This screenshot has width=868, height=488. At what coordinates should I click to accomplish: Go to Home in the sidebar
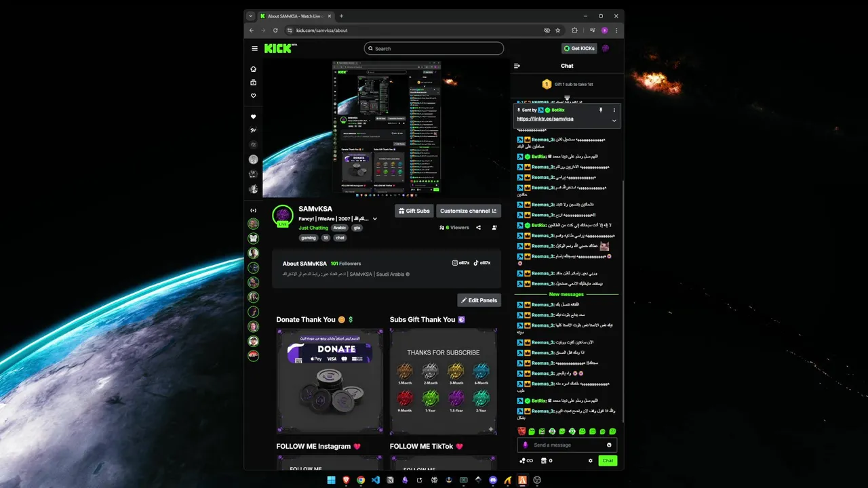pos(254,69)
